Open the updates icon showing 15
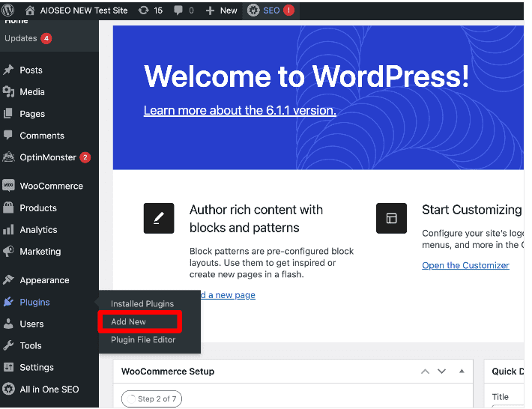532x409 pixels. 143,10
